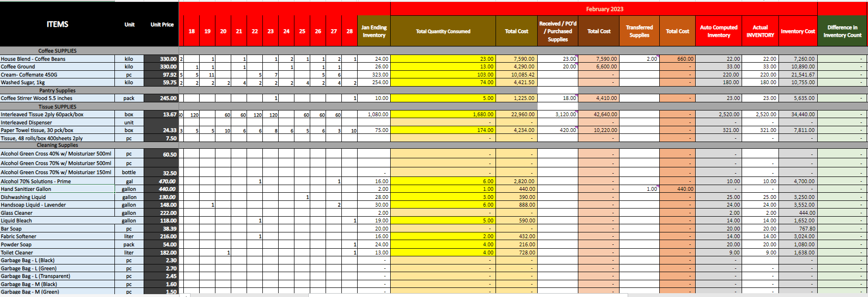The image size is (868, 297).
Task: Select the Washed Sugar, 1kg item cell
Action: click(57, 82)
